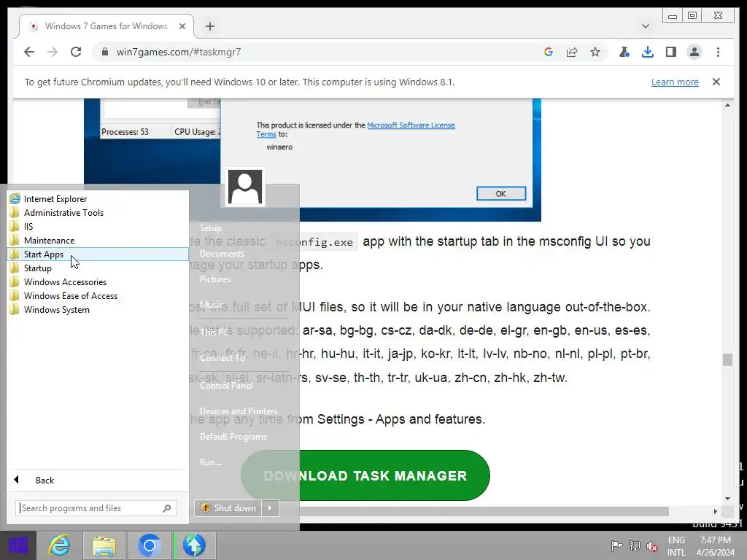This screenshot has width=747, height=560.
Task: Click the Windows Start button on taskbar
Action: [18, 545]
